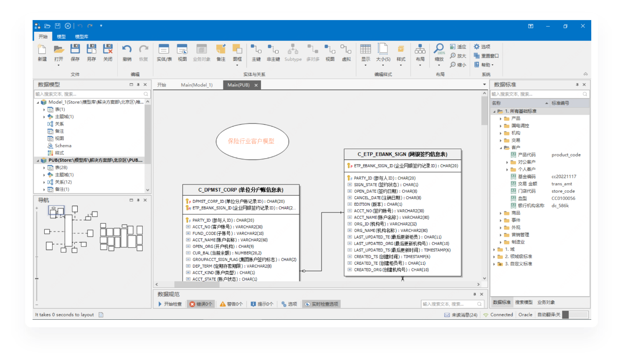Pin the 导航 navigator panel
623x364 pixels.
point(138,200)
